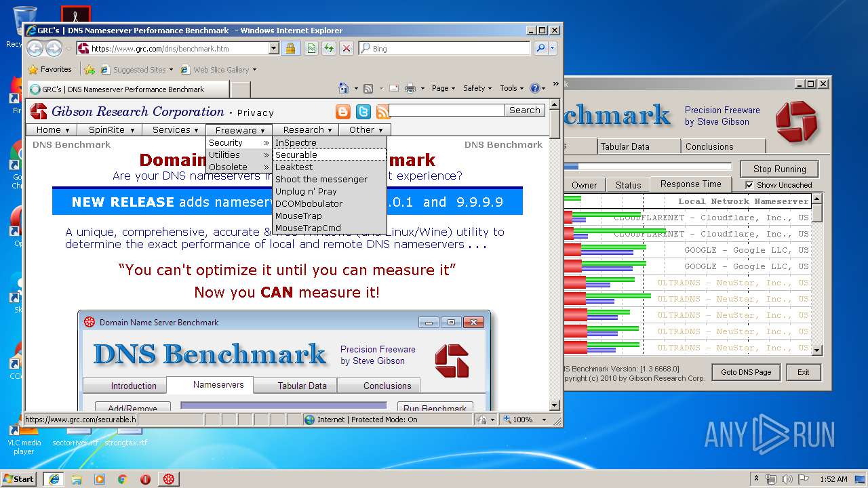
Task: Select DCOMbobulator menu entry
Action: [x=330, y=203]
